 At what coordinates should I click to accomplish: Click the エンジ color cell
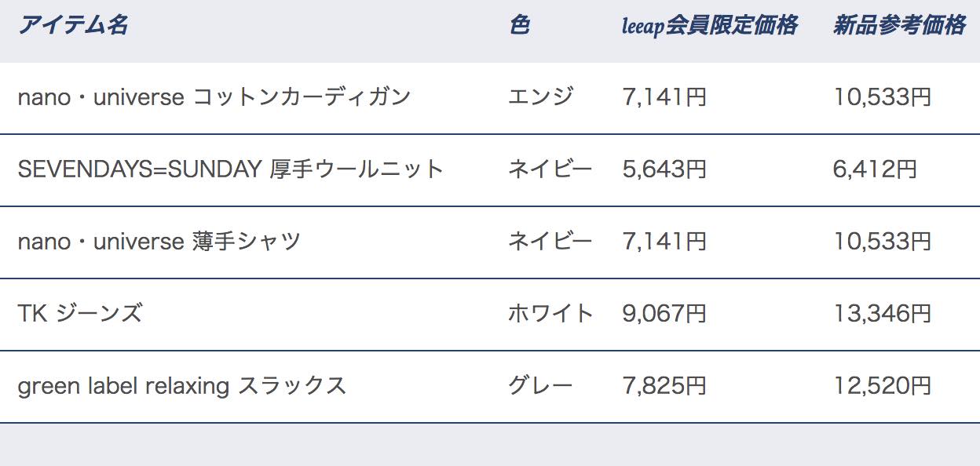541,97
